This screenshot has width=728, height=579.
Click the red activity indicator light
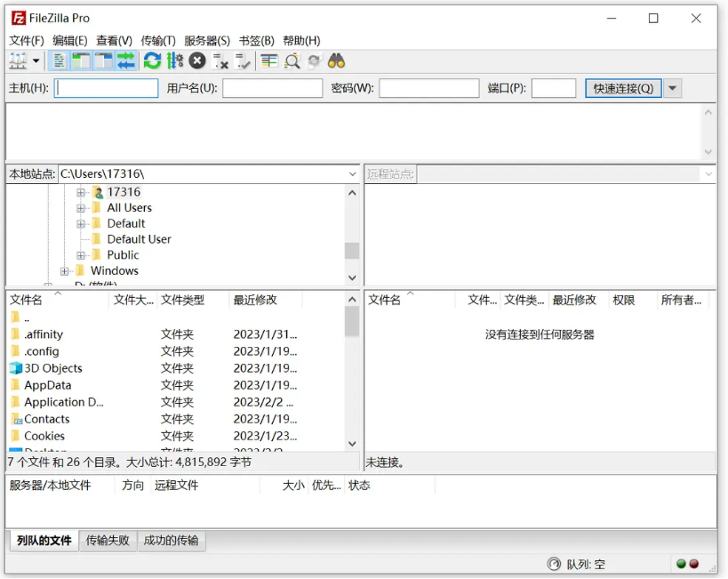click(x=694, y=564)
